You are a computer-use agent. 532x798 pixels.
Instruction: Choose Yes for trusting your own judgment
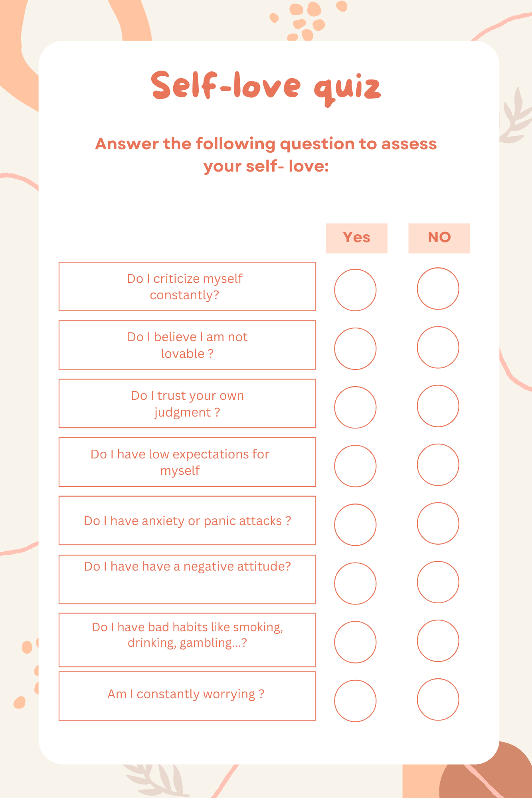pyautogui.click(x=355, y=407)
